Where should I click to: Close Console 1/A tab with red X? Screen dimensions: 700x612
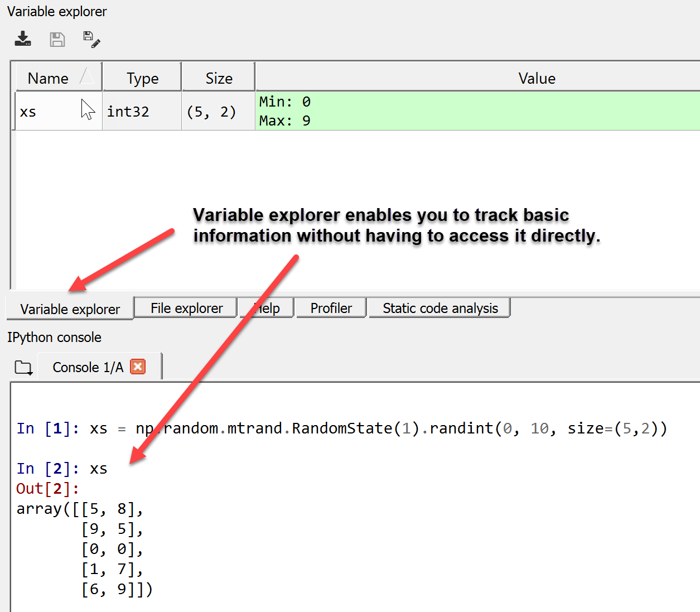click(x=138, y=367)
